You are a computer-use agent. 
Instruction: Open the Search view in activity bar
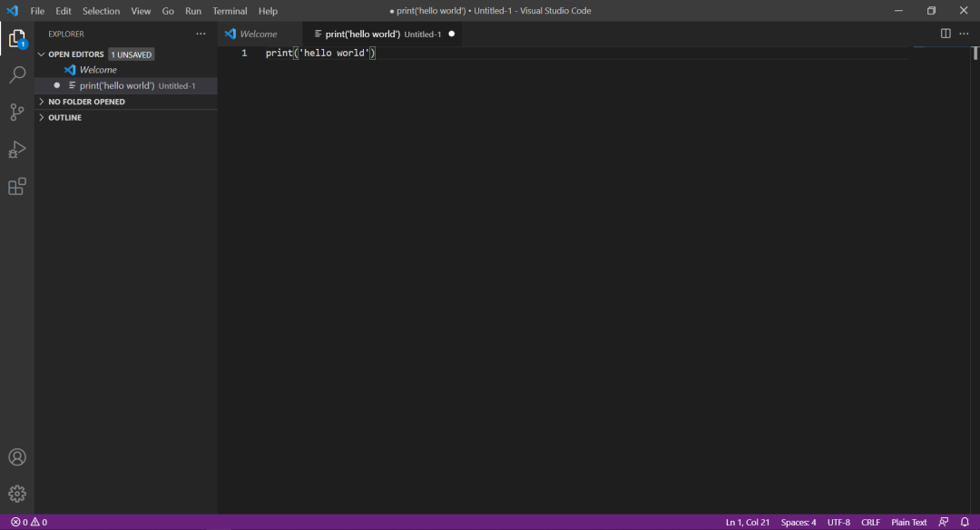point(17,75)
